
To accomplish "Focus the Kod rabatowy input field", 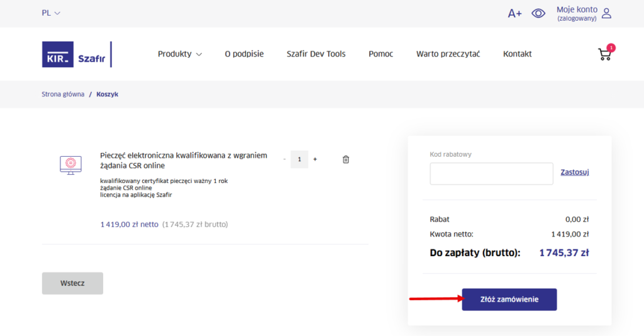I will coord(491,174).
